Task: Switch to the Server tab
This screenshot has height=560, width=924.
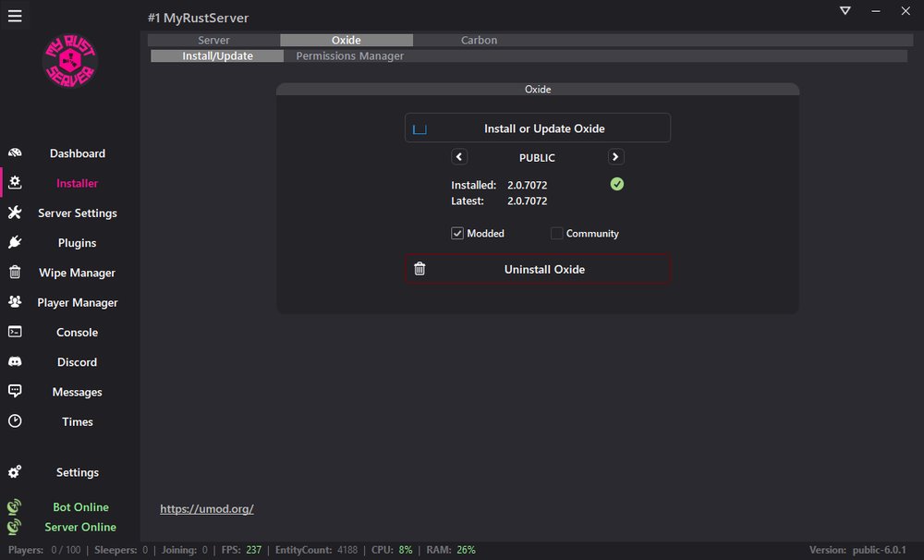Action: tap(213, 40)
